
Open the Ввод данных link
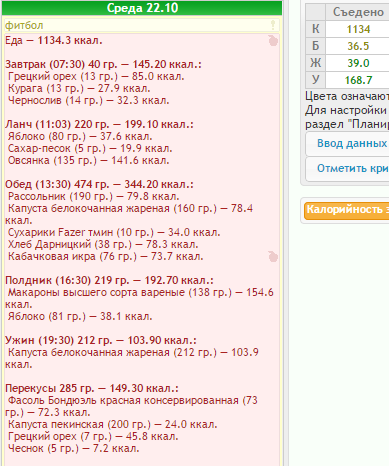352,143
